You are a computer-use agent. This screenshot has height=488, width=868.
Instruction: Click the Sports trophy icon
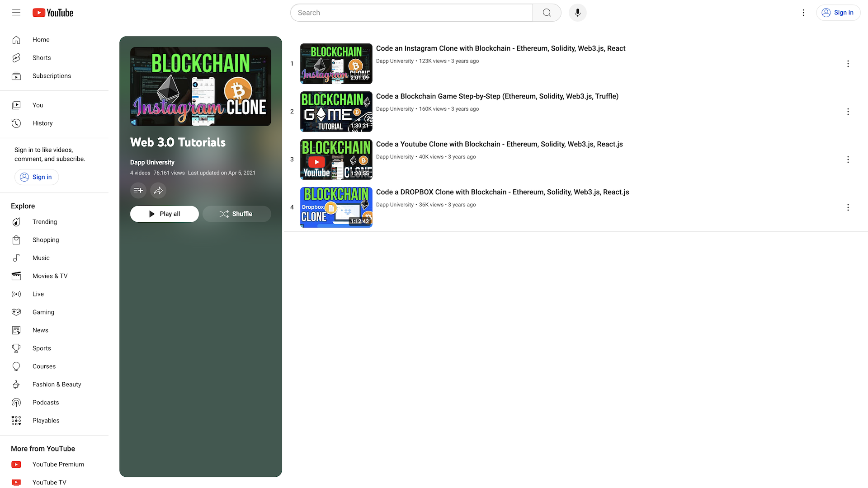coord(16,348)
